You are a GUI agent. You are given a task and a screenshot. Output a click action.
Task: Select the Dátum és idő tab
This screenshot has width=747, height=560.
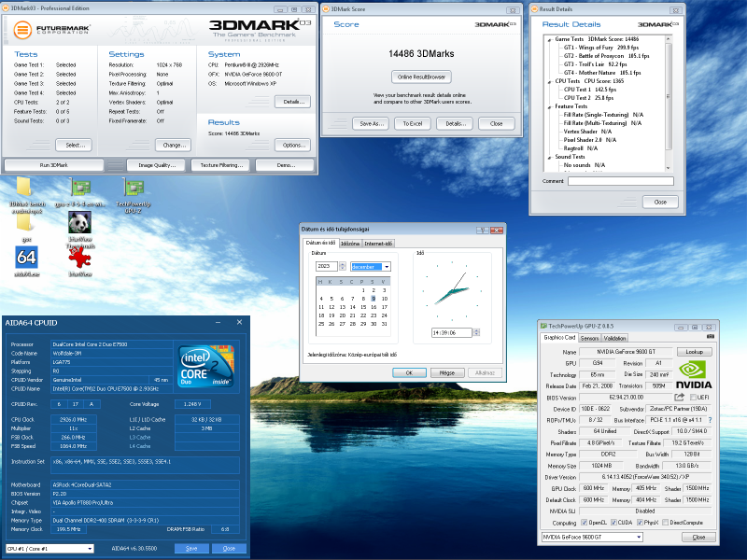pos(320,243)
